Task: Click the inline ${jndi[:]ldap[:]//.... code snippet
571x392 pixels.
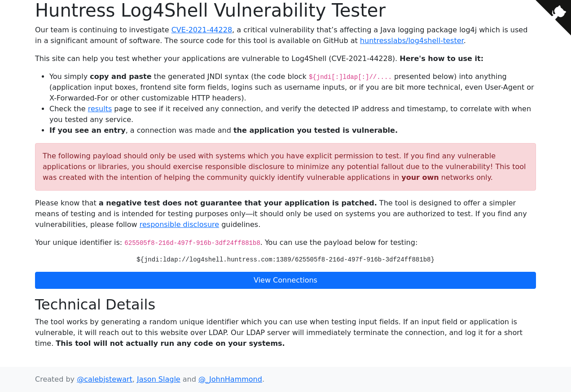Action: click(x=350, y=77)
